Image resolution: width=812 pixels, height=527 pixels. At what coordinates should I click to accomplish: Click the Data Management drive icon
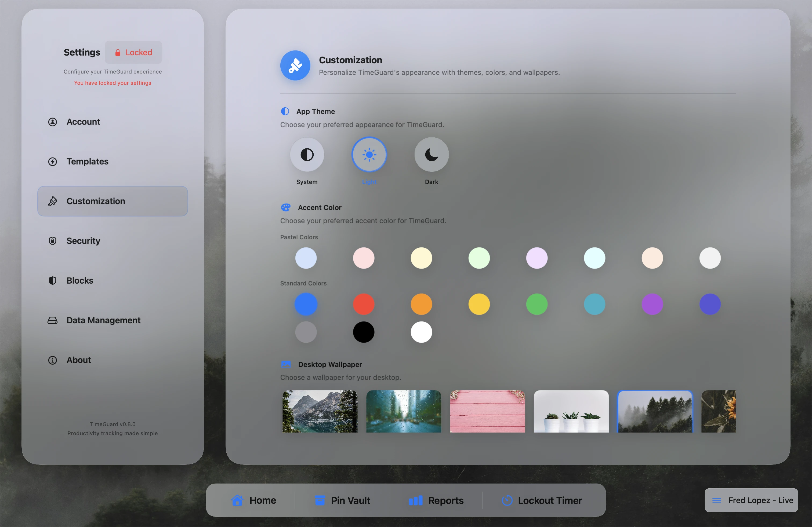pyautogui.click(x=53, y=320)
